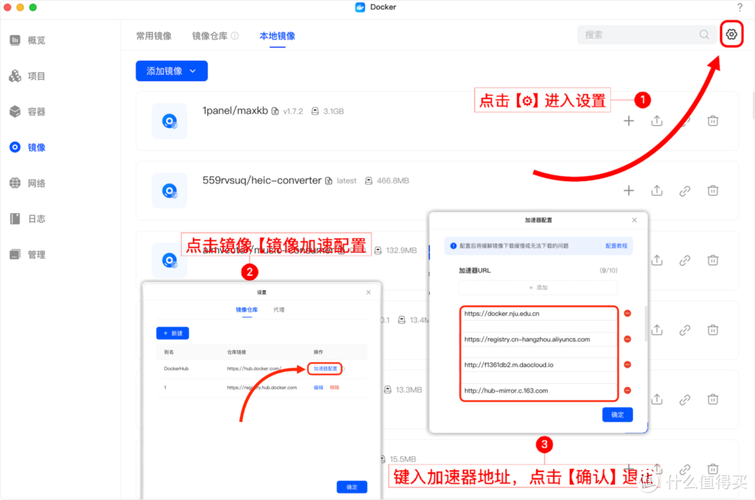Screen dimensions: 755x500
Task: Go to the 概览 overview section
Action: [28, 40]
